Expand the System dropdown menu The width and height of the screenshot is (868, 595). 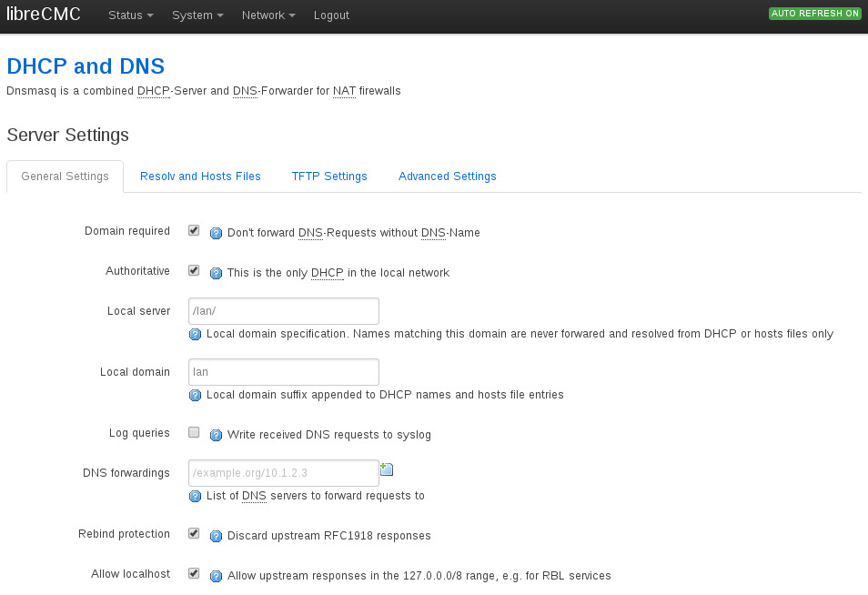[197, 15]
